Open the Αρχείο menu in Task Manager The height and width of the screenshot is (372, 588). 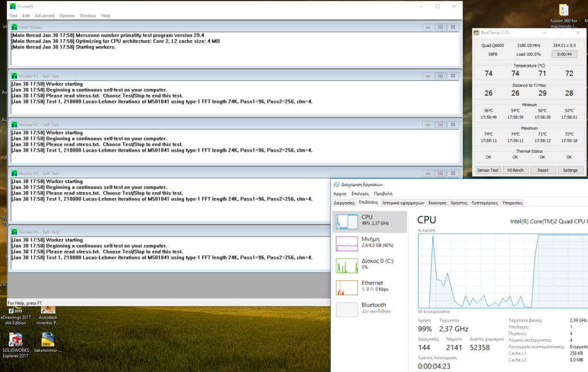[340, 193]
